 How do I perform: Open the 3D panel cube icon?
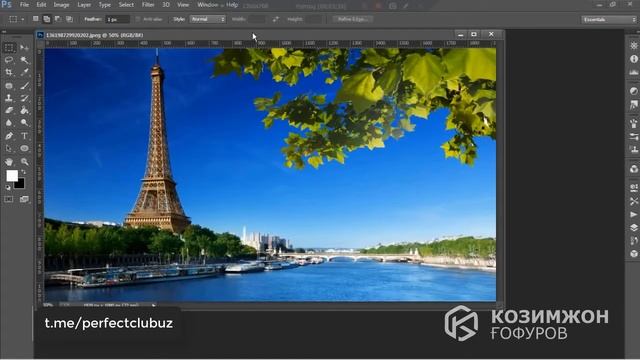633,253
